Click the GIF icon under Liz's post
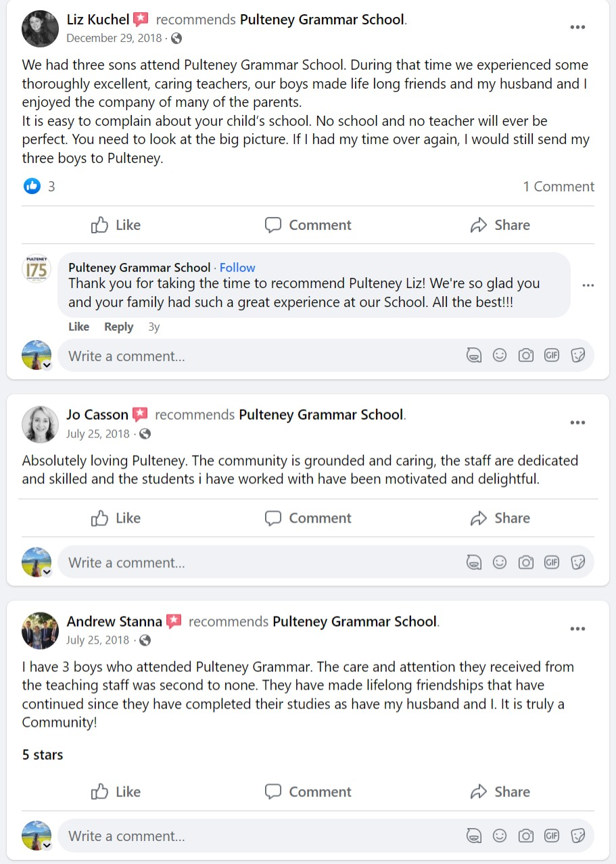Viewport: 616px width, 864px height. [552, 355]
